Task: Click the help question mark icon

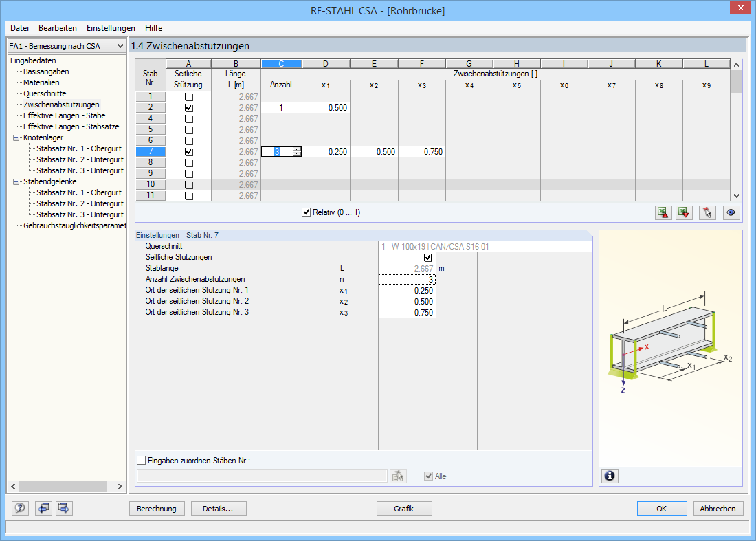Action: (x=20, y=508)
